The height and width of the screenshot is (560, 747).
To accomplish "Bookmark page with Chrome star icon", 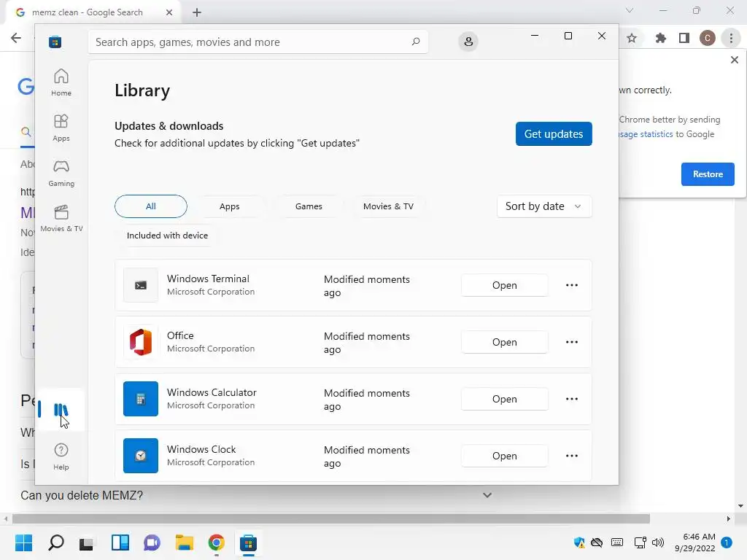I will point(632,38).
